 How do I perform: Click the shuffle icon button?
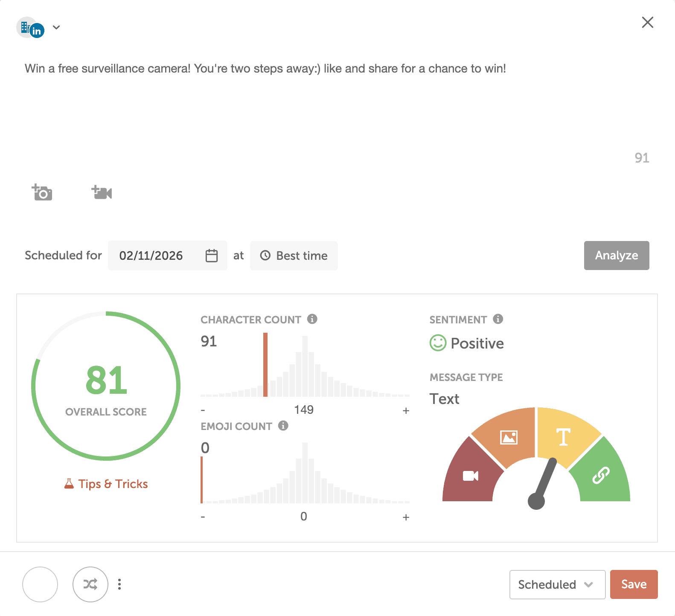point(90,584)
